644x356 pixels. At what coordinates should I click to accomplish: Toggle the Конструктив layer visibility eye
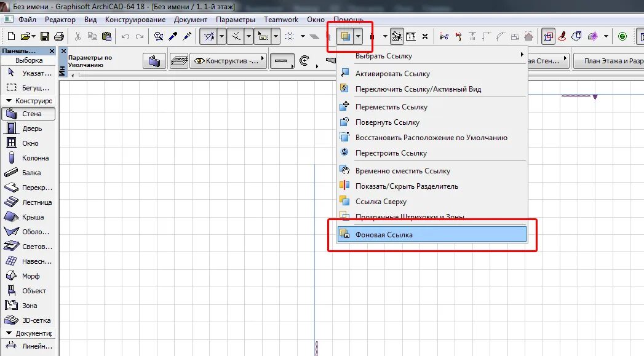pyautogui.click(x=200, y=61)
